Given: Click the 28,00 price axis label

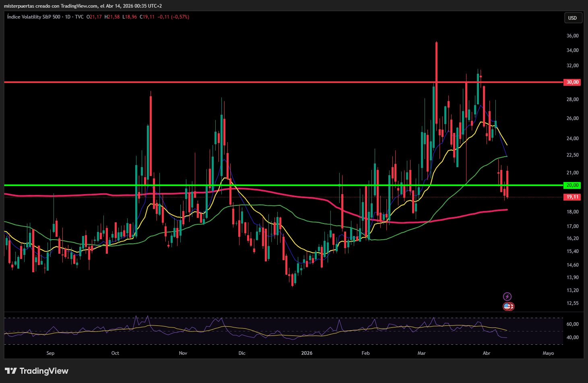Looking at the screenshot, I should tap(572, 99).
